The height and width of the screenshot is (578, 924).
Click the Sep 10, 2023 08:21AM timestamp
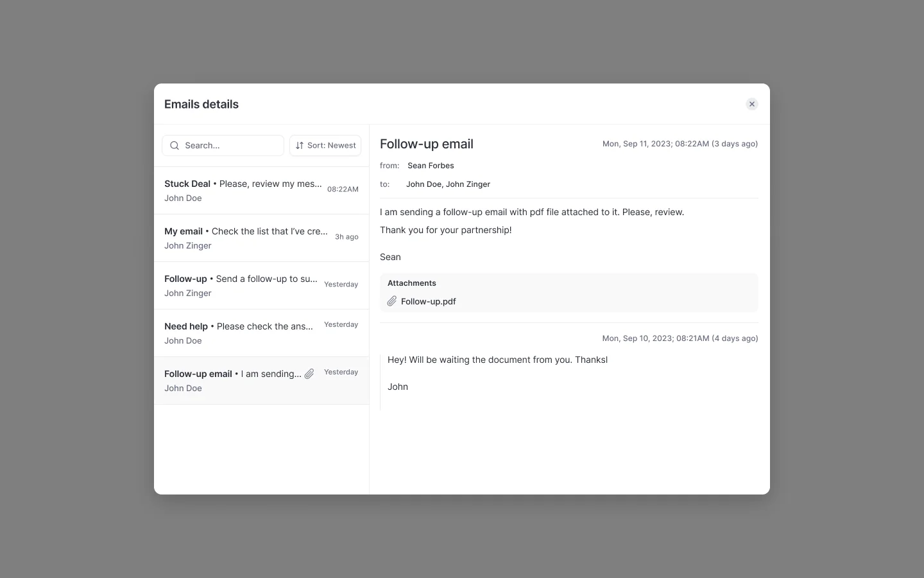(680, 338)
